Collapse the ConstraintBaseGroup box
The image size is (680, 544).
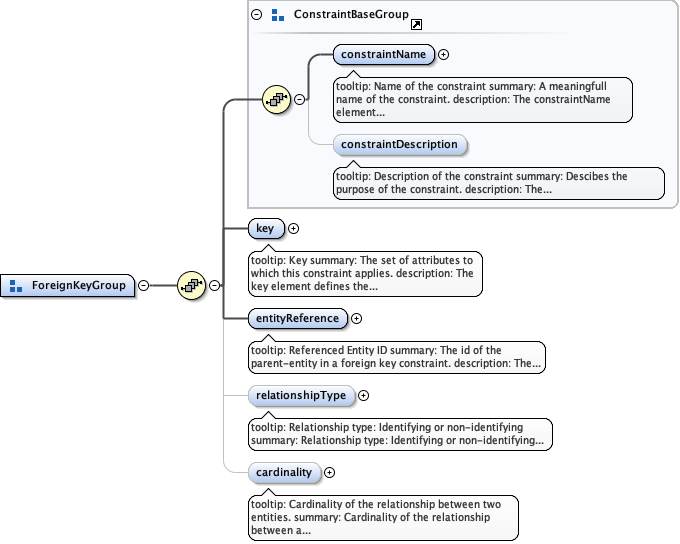click(256, 15)
